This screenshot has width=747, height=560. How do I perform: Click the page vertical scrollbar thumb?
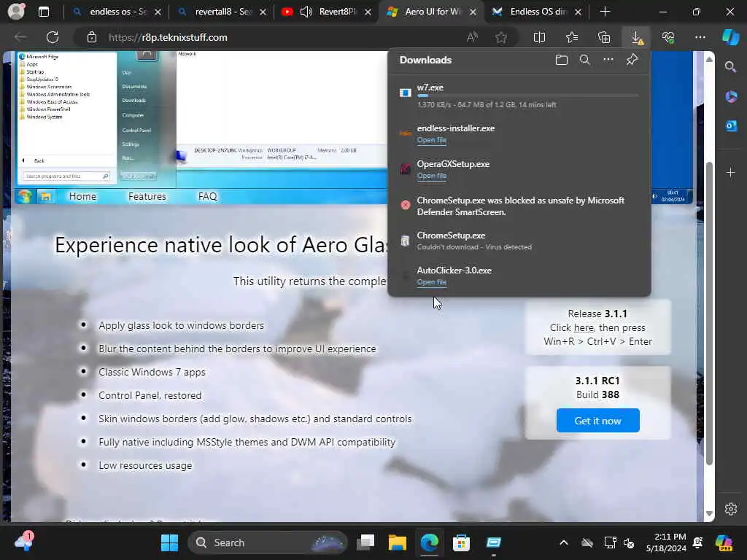(x=709, y=314)
